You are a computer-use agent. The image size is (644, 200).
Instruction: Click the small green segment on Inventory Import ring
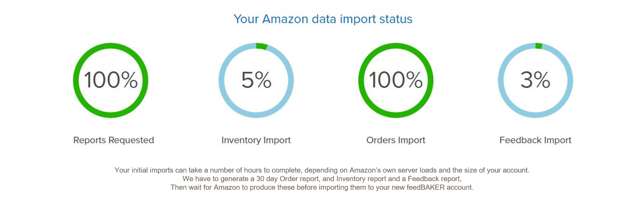pyautogui.click(x=262, y=46)
